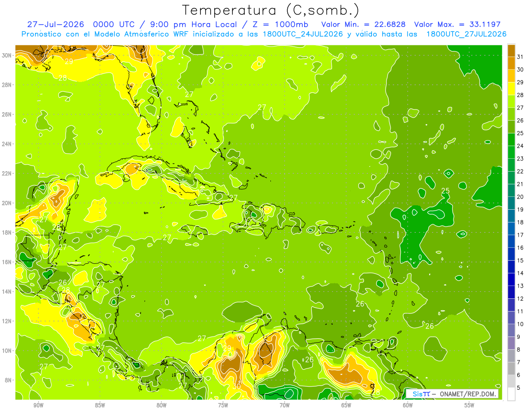Click the legend value '6'
The height and width of the screenshot is (411, 532).
click(519, 375)
